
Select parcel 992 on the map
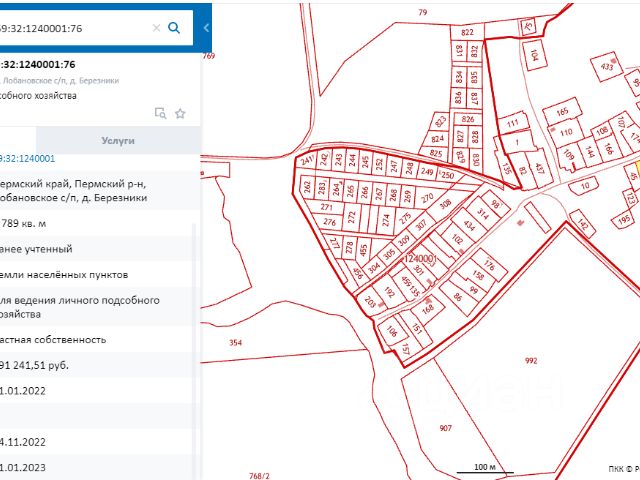[530, 360]
